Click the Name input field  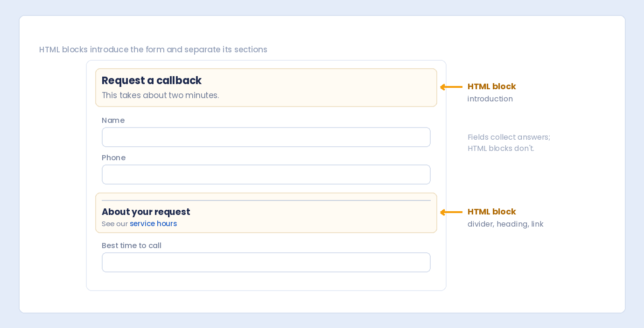tap(266, 137)
